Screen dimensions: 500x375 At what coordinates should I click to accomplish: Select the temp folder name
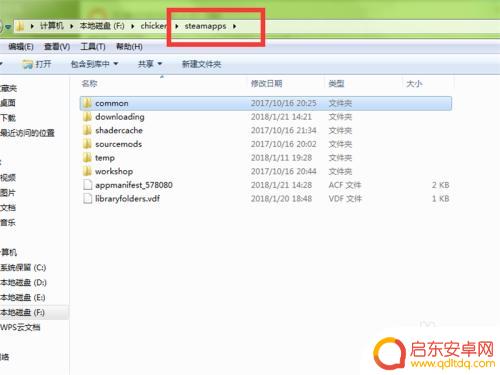coord(105,158)
